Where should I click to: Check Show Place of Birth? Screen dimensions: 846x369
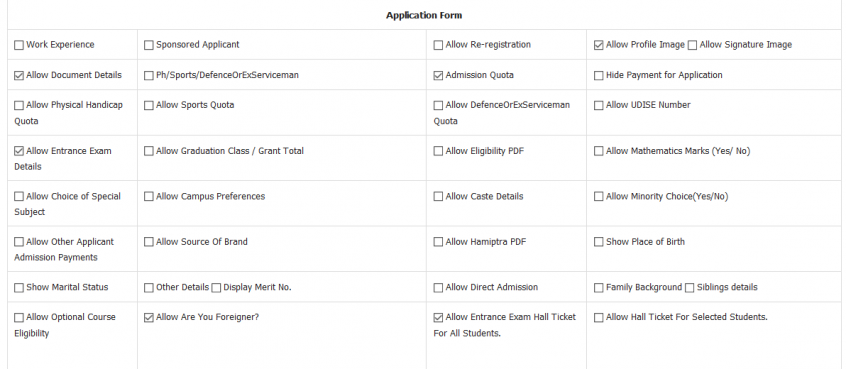click(x=598, y=242)
